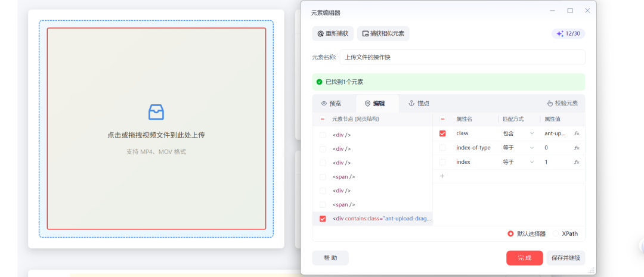Click the class attribute name
This screenshot has width=644, height=277.
click(462, 133)
